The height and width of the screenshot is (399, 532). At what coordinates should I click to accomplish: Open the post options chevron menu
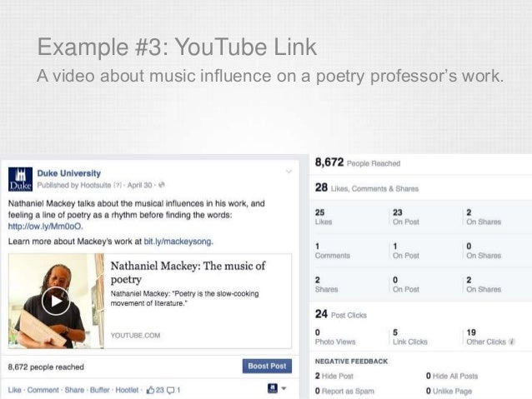point(289,172)
